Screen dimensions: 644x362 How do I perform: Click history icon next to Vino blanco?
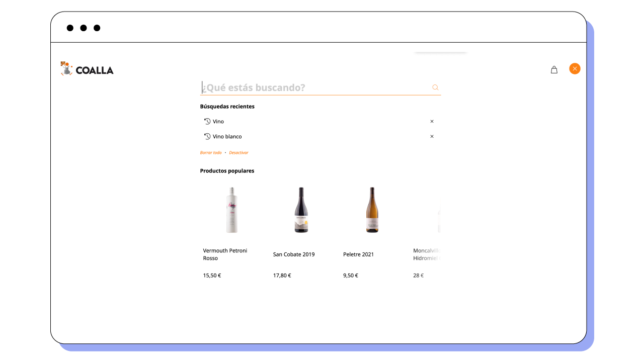[x=207, y=137]
